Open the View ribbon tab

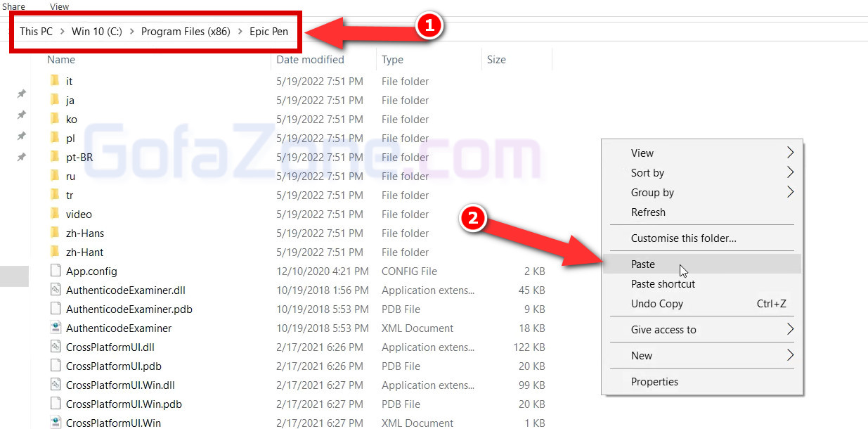[x=60, y=6]
